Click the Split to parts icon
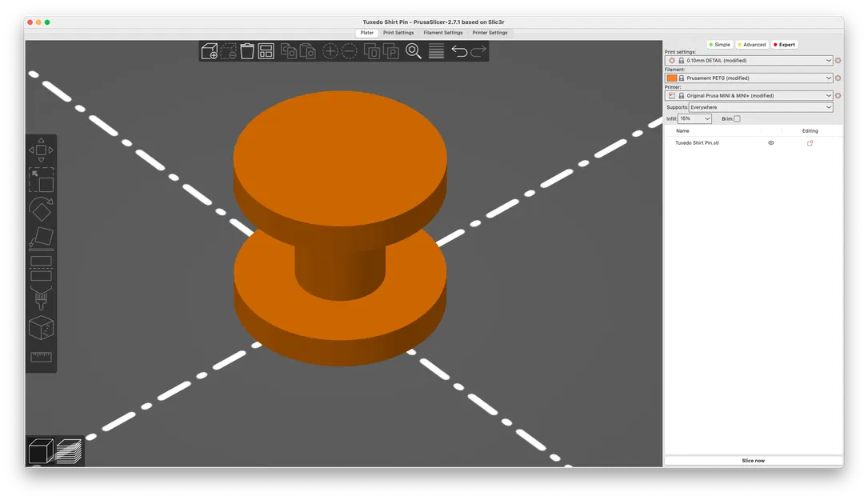The image size is (868, 500). [x=391, y=51]
